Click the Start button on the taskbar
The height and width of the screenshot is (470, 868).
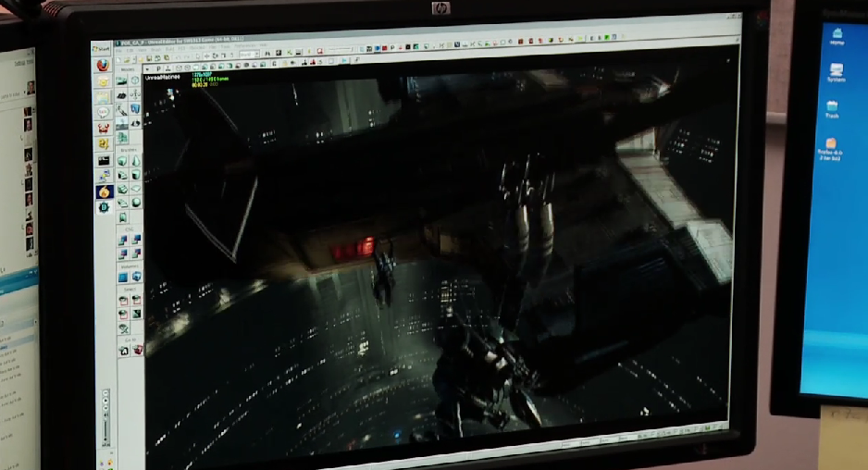102,49
